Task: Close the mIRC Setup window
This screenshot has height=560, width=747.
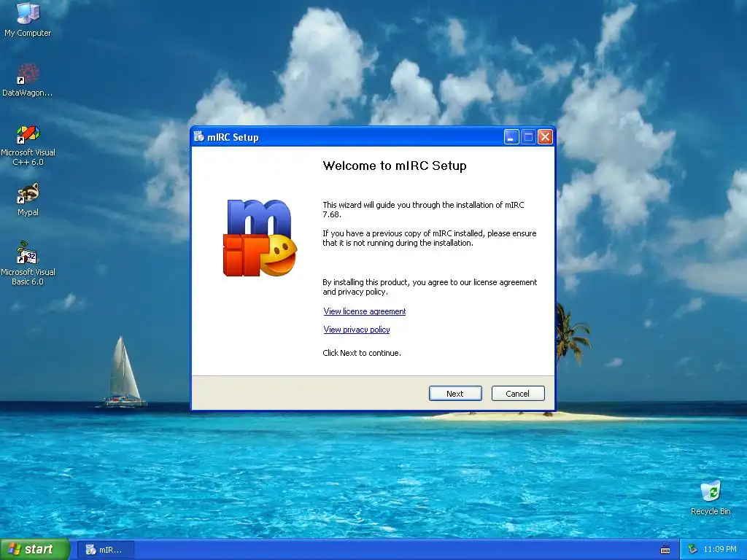Action: 545,137
